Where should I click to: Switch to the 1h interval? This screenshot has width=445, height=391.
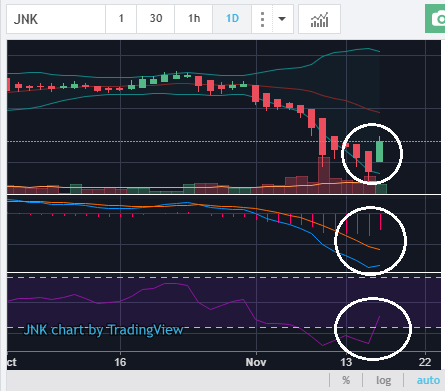[194, 19]
